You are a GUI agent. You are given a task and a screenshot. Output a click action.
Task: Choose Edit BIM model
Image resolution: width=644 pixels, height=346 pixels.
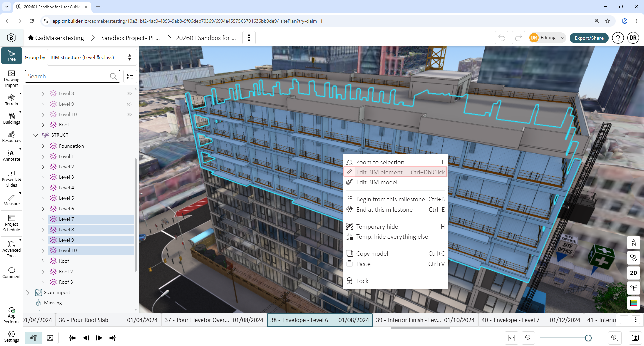(x=395, y=182)
